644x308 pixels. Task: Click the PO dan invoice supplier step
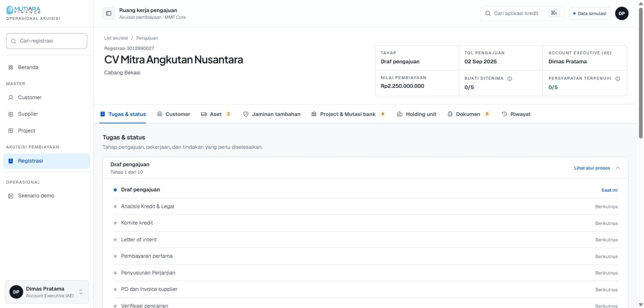[366, 289]
